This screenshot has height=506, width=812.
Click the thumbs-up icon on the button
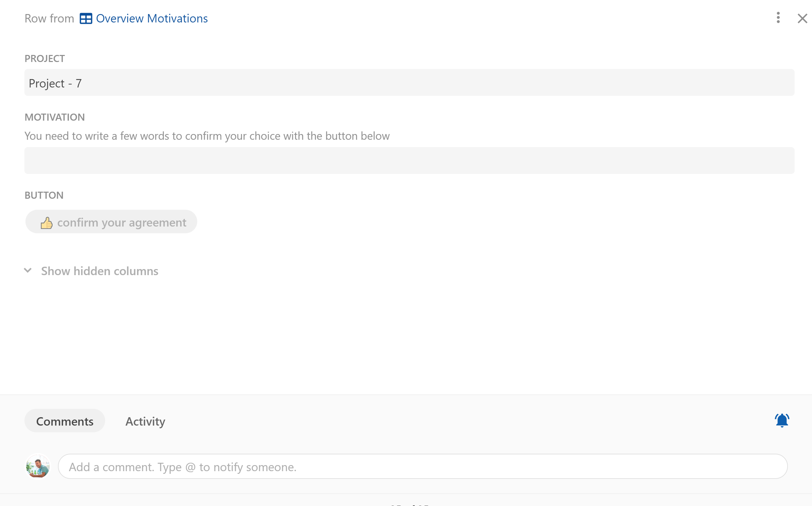[47, 223]
